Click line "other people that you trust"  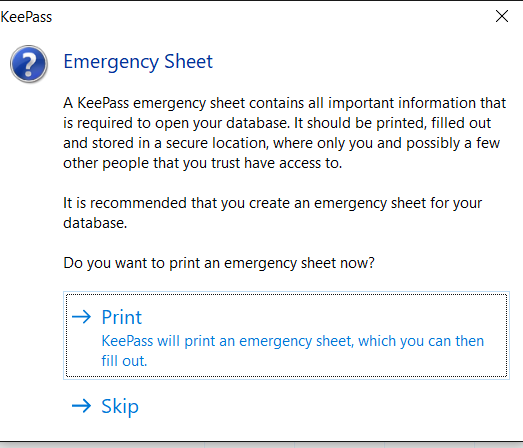[202, 163]
